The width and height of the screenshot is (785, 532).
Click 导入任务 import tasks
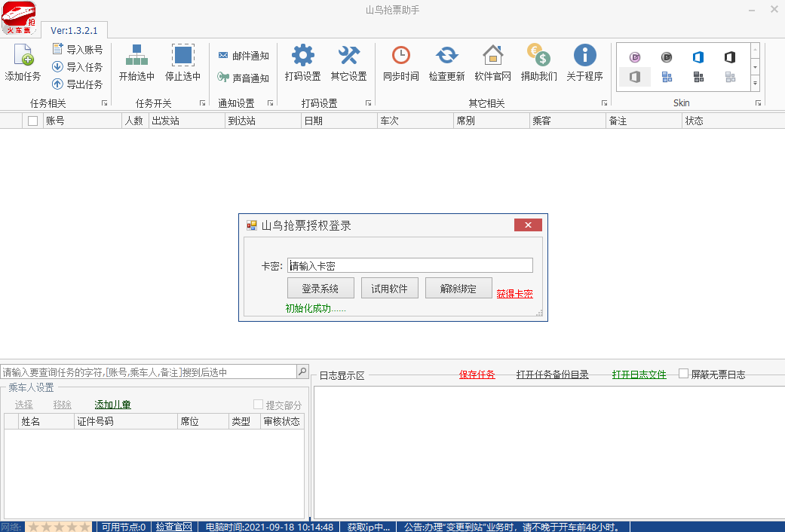click(78, 66)
